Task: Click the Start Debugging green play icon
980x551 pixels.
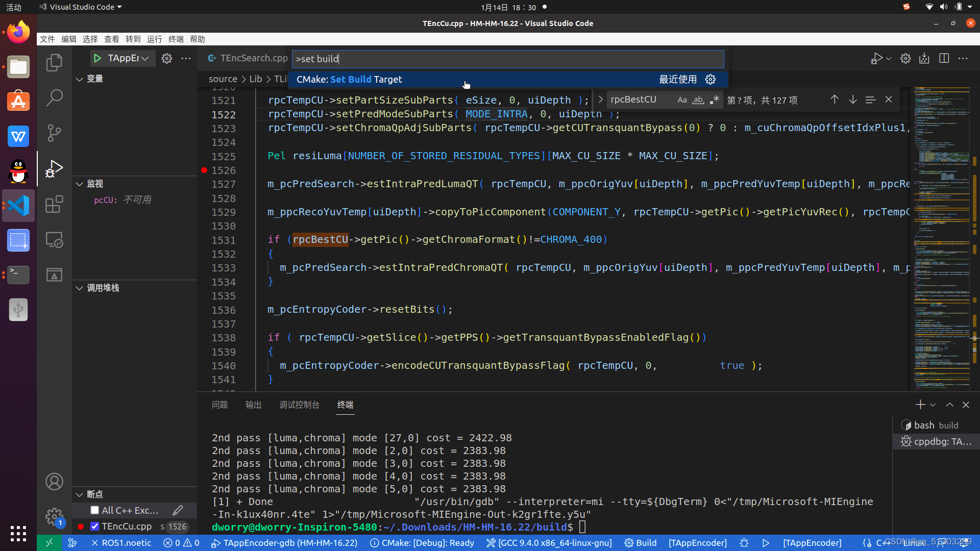Action: [97, 58]
